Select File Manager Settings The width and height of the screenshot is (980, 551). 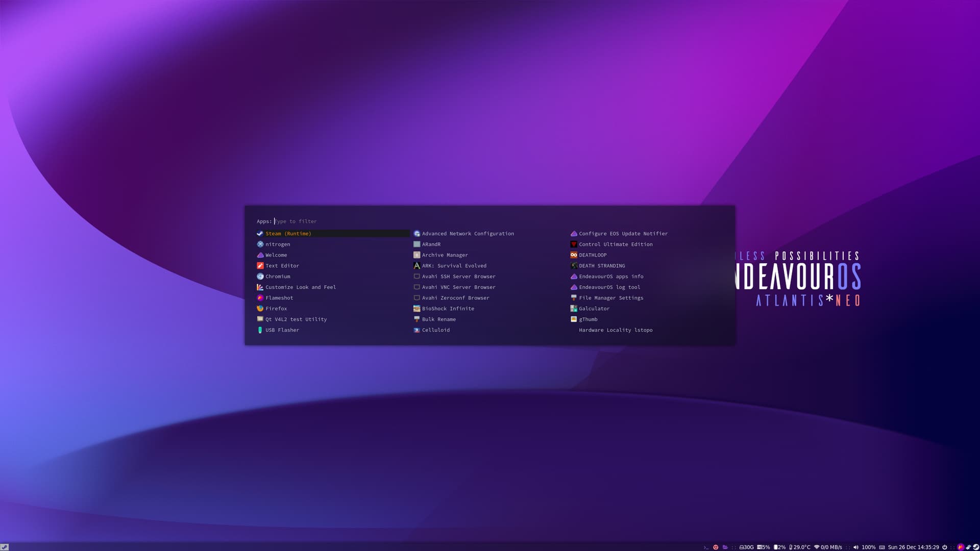coord(646,298)
